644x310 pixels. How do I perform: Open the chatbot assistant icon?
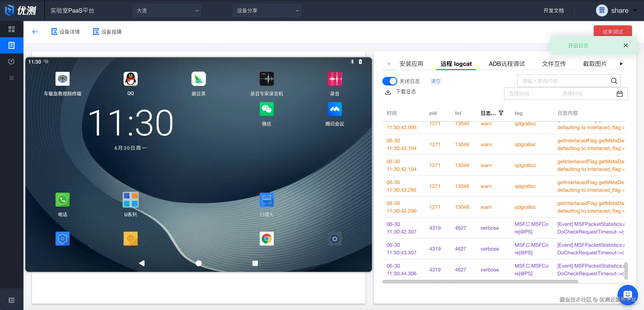pos(627,294)
